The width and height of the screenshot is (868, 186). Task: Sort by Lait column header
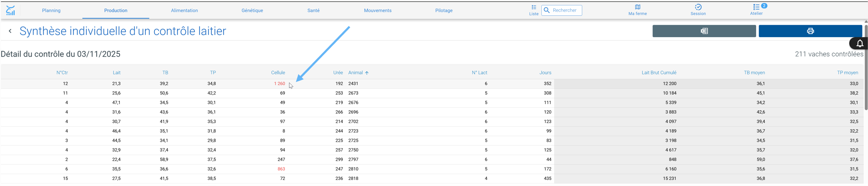coord(116,73)
